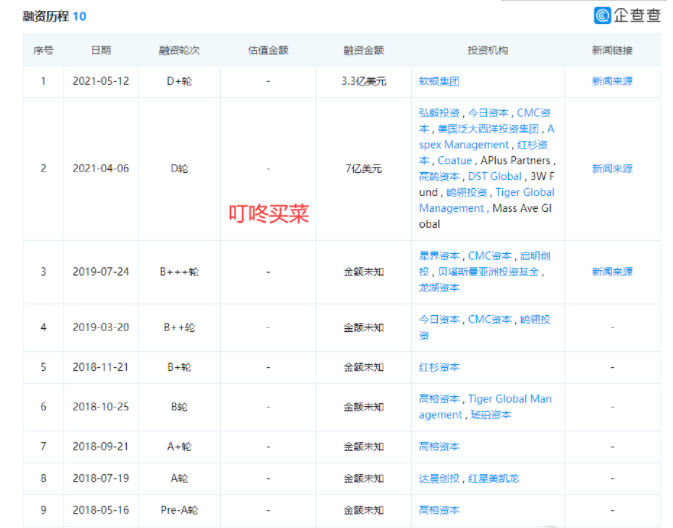Select the date cell 2021-05-12
The height and width of the screenshot is (528, 673).
click(101, 81)
